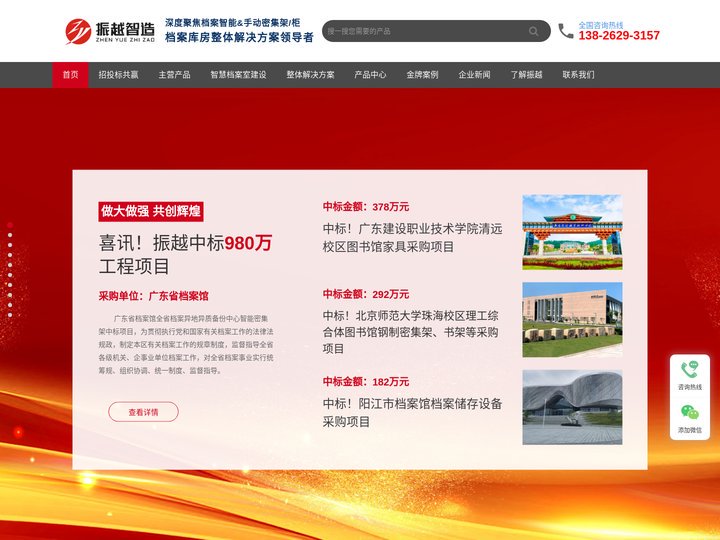Click the 中标金额:292万元 text

(366, 294)
